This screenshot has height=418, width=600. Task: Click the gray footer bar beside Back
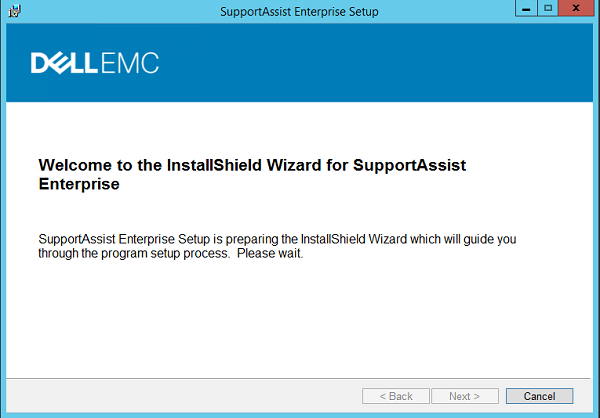[184, 396]
